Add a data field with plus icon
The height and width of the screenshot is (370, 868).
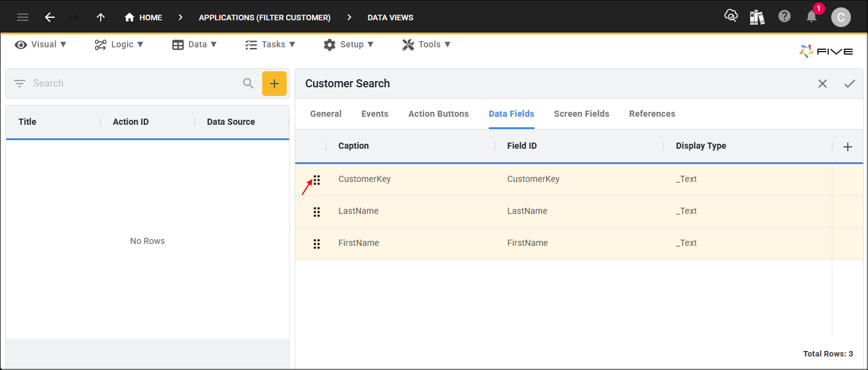pyautogui.click(x=848, y=147)
